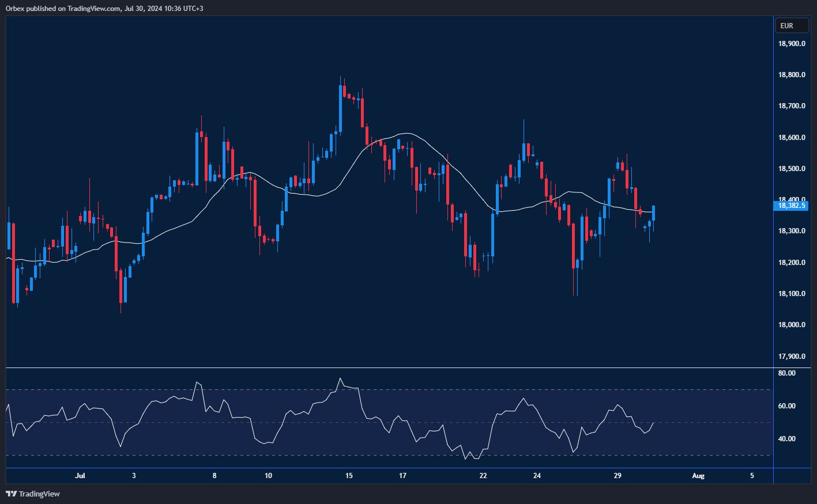This screenshot has height=504, width=817.
Task: Select the latest blue candle at right edge
Action: pos(653,213)
